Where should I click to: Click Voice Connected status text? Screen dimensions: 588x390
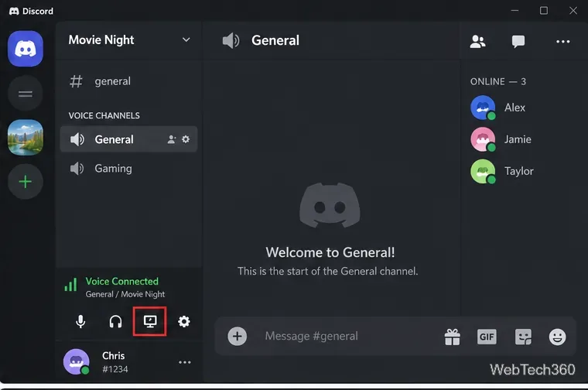click(122, 281)
